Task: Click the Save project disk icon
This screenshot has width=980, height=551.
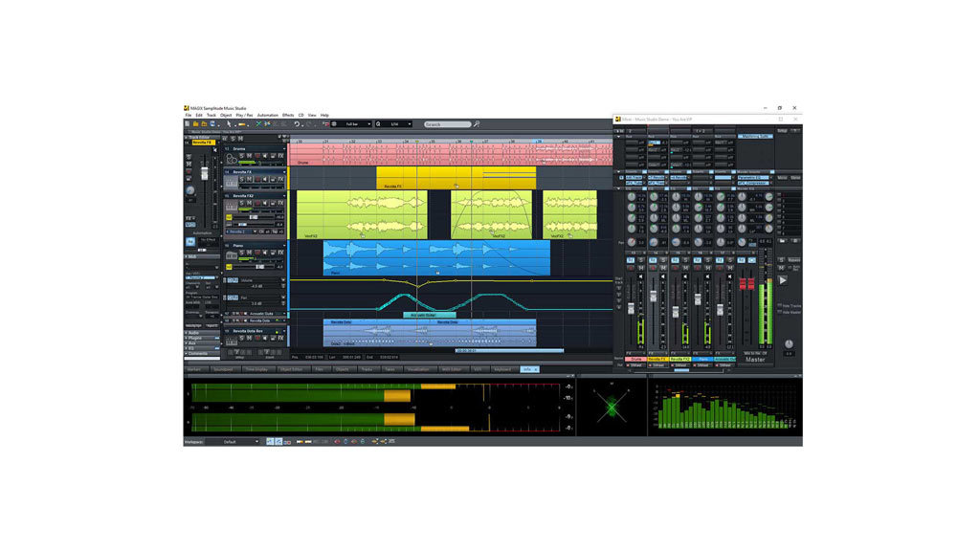Action: pyautogui.click(x=212, y=124)
